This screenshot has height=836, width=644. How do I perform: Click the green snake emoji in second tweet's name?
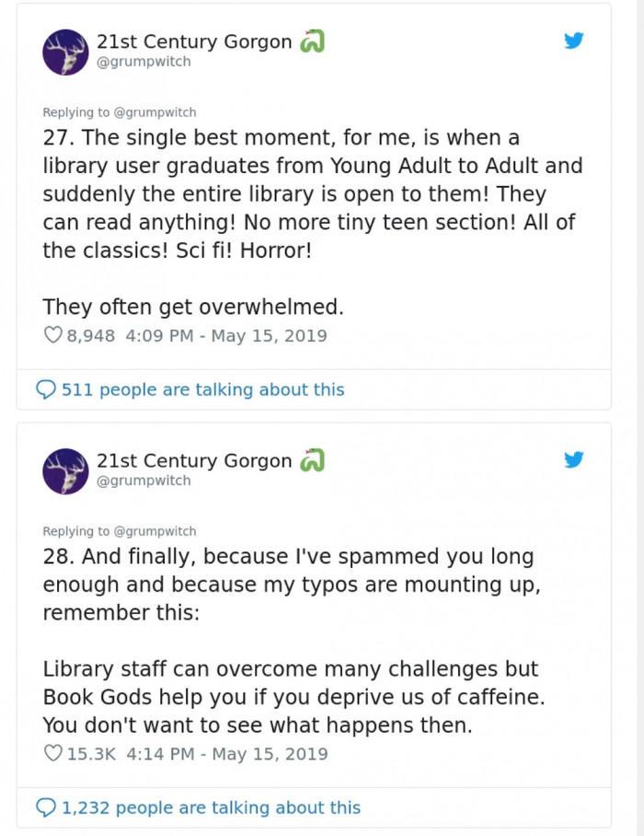click(312, 460)
